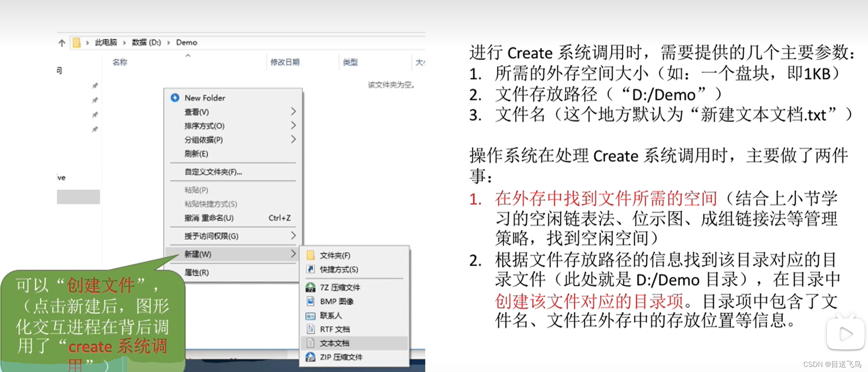
Task: Click the RTF 文档 icon
Action: tap(310, 329)
